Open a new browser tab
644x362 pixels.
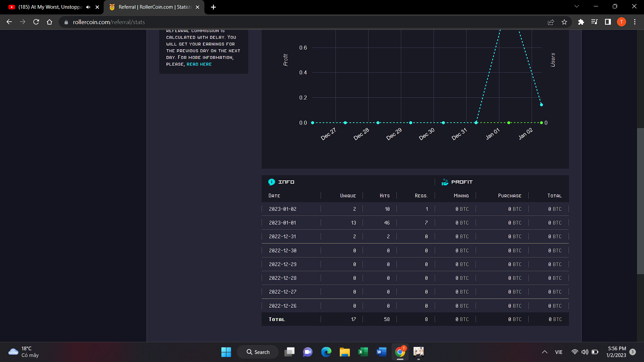(213, 7)
